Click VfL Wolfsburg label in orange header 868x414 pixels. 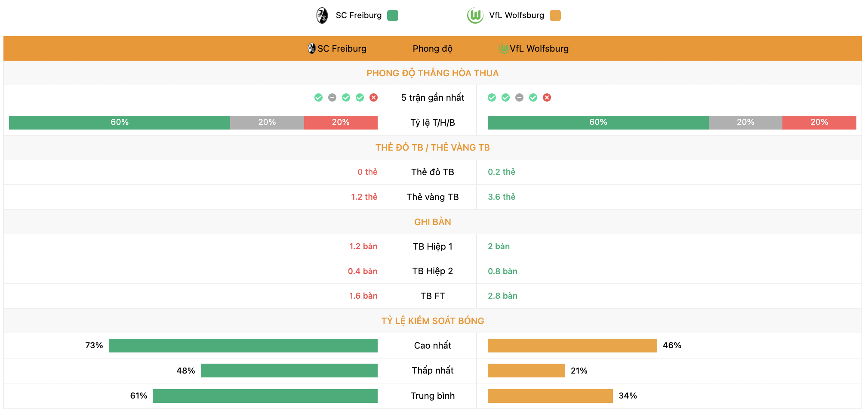pos(539,49)
